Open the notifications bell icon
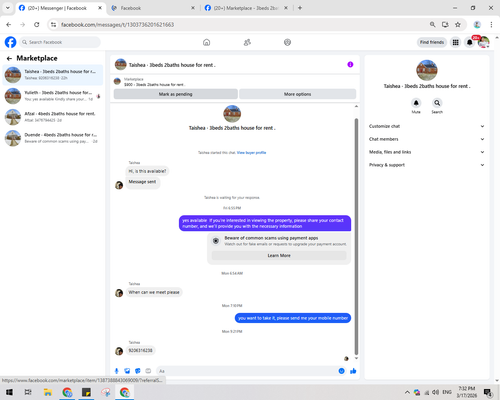 (x=469, y=42)
